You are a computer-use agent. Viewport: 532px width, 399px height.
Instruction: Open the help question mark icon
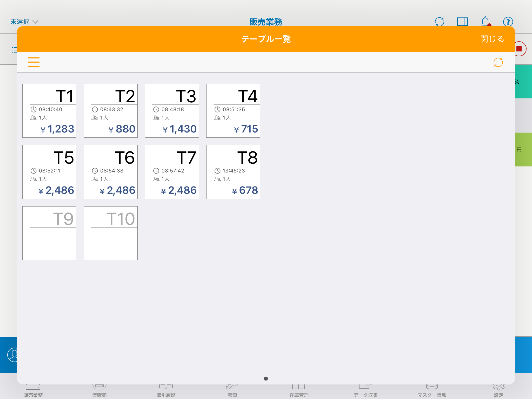click(x=508, y=22)
